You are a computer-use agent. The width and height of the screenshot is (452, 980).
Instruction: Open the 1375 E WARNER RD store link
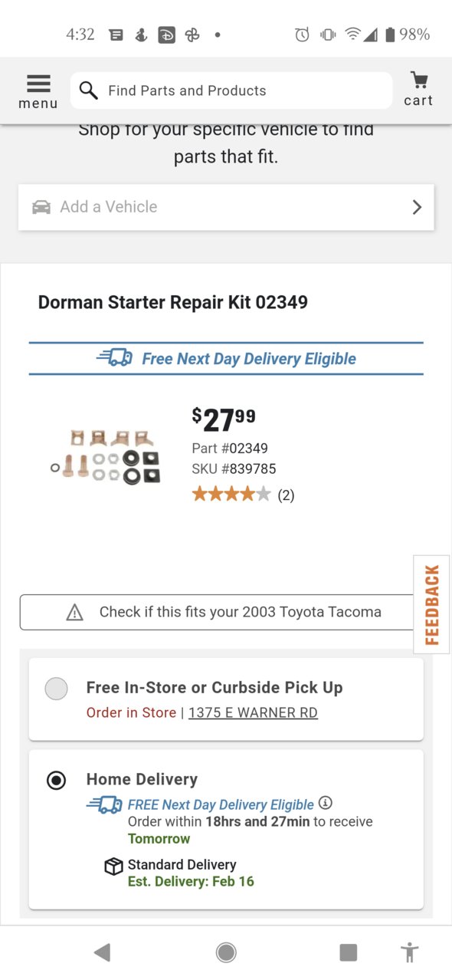click(x=253, y=712)
